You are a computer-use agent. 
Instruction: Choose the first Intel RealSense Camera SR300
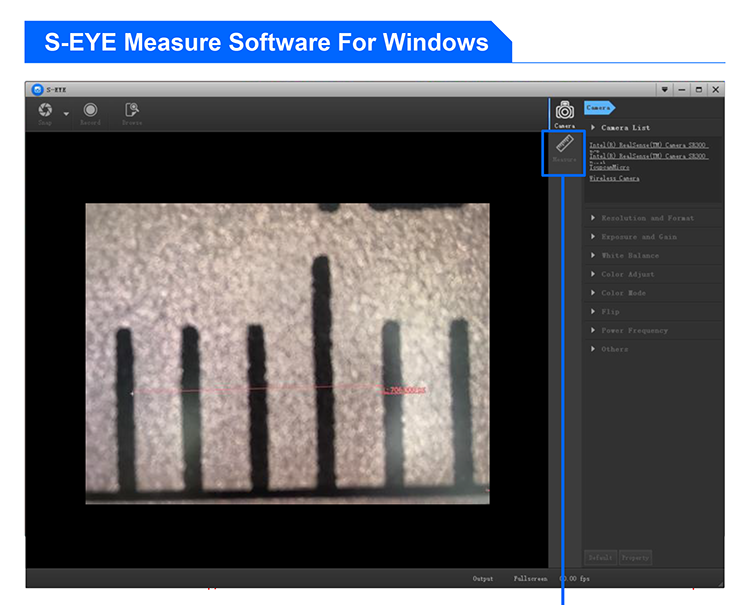(648, 145)
